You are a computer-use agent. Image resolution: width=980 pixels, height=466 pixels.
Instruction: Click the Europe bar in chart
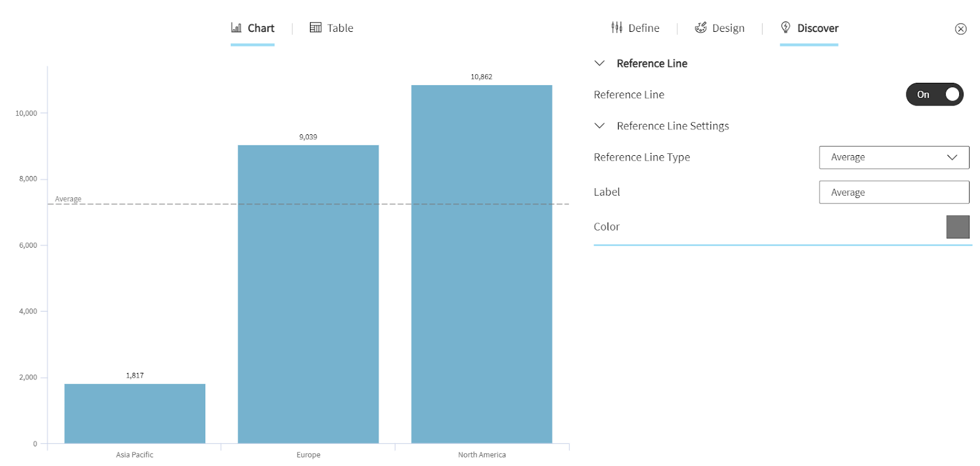(308, 294)
